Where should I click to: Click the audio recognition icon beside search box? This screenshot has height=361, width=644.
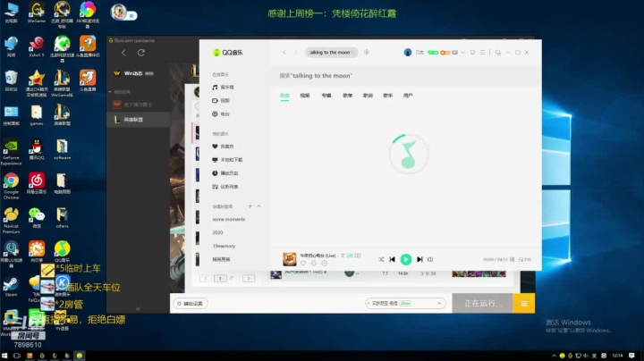(367, 53)
